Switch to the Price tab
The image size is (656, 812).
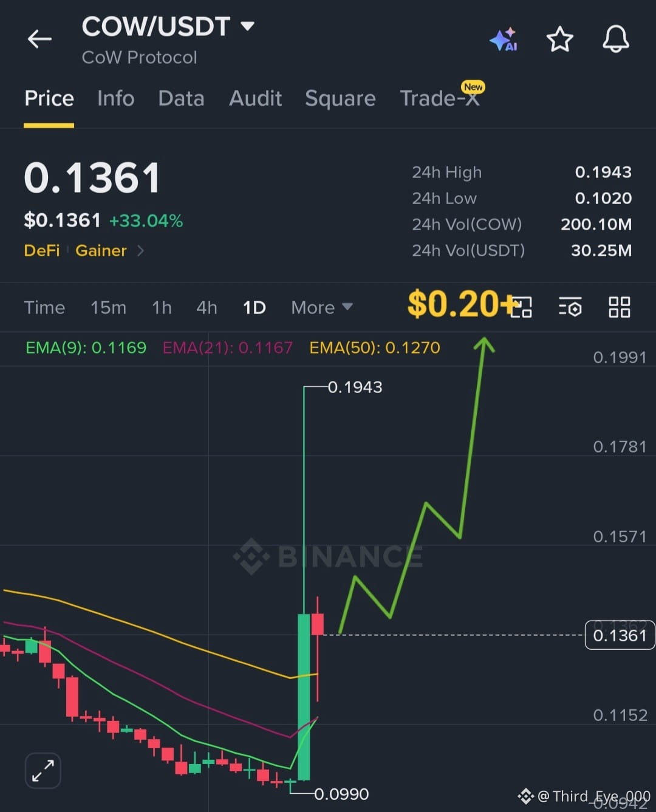(49, 98)
